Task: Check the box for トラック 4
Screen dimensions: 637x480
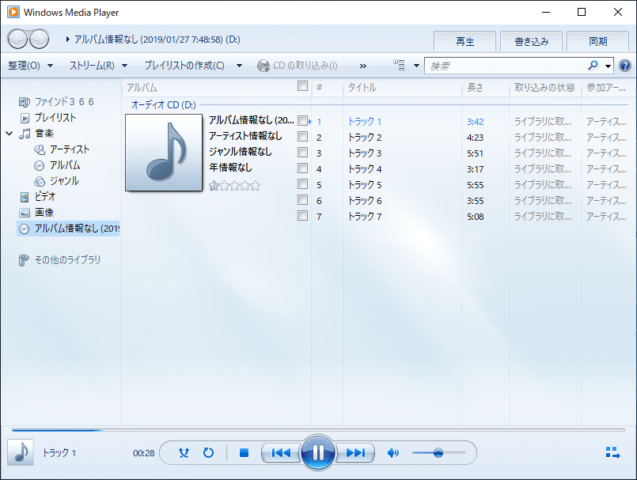Action: pyautogui.click(x=302, y=168)
